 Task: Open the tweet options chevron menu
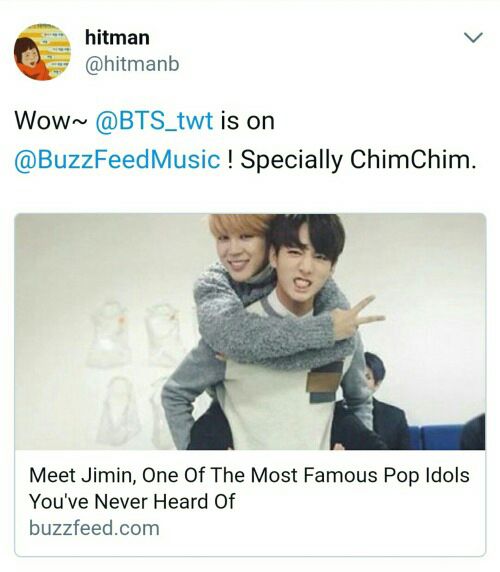pos(473,38)
